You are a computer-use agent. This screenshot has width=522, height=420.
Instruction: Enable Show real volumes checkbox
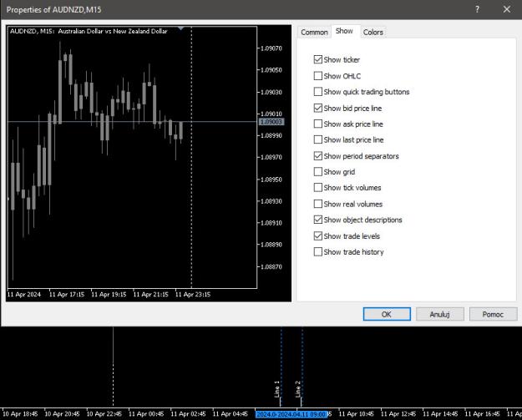318,204
